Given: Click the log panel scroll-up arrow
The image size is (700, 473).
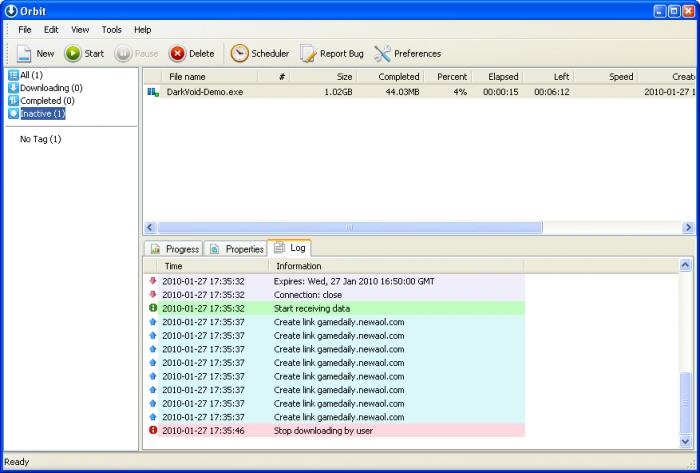Looking at the screenshot, I should pyautogui.click(x=685, y=266).
